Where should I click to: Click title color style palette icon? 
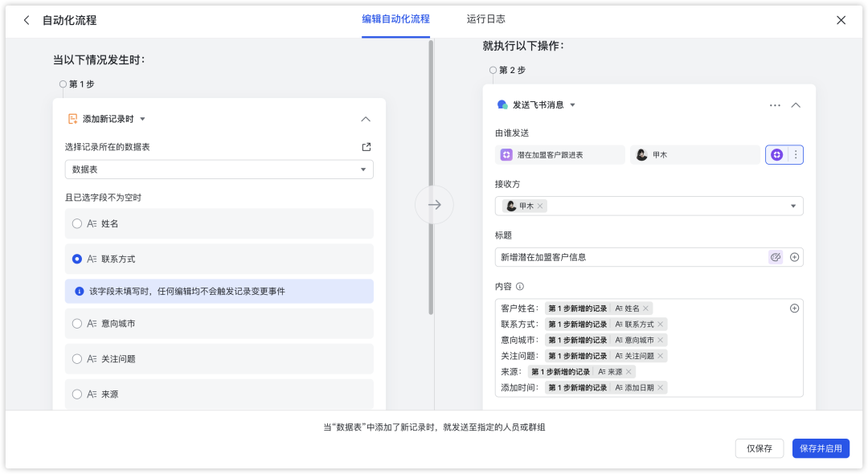click(x=776, y=257)
